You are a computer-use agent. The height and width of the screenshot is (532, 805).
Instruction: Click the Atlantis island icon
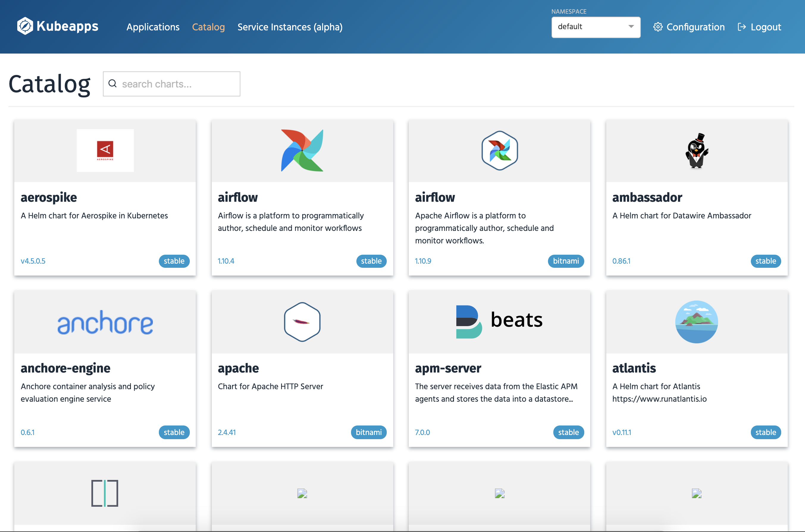(x=696, y=322)
